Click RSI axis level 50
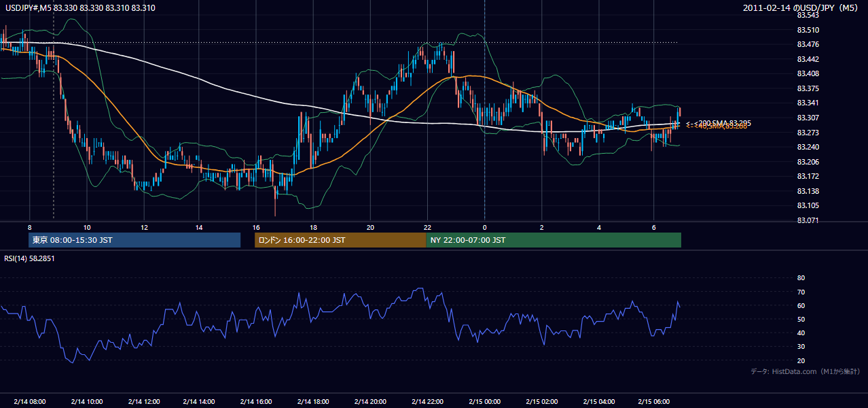The image size is (868, 408). [801, 319]
